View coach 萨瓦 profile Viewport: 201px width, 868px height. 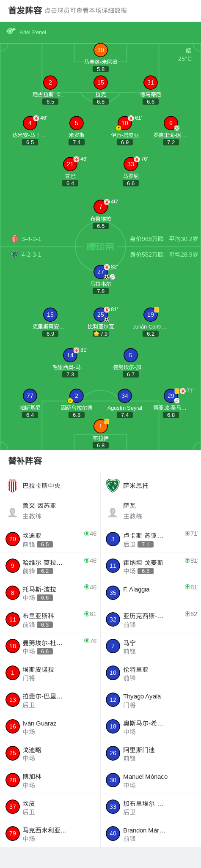coord(151,511)
